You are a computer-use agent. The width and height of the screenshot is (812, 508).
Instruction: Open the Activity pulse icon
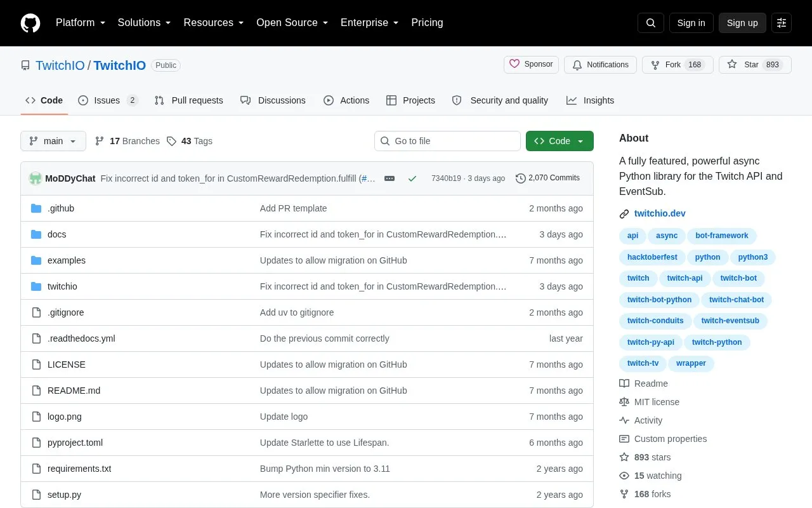pyautogui.click(x=624, y=420)
